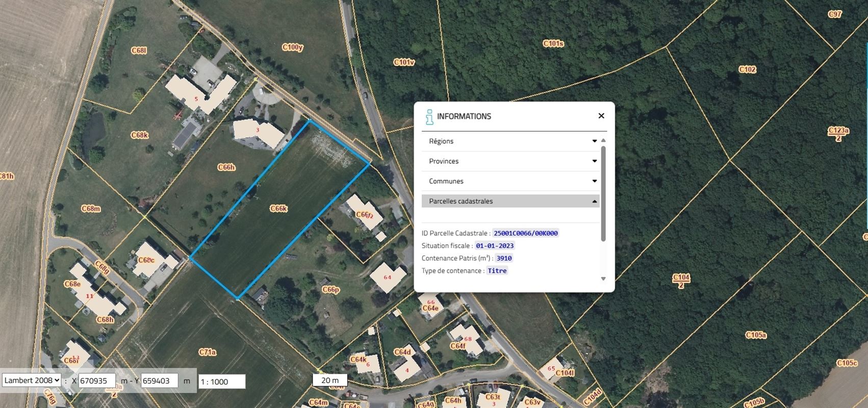Click the X coordinate field 670935
Image resolution: width=868 pixels, height=408 pixels.
tap(97, 380)
